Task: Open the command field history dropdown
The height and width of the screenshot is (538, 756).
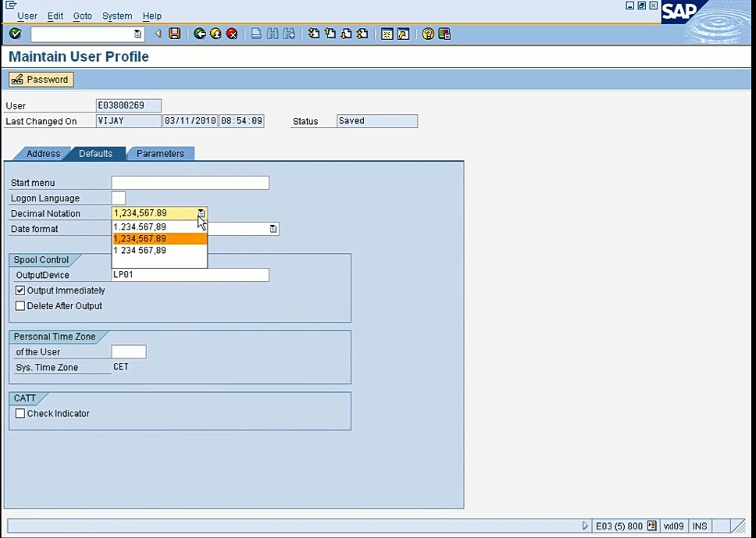Action: click(x=138, y=34)
